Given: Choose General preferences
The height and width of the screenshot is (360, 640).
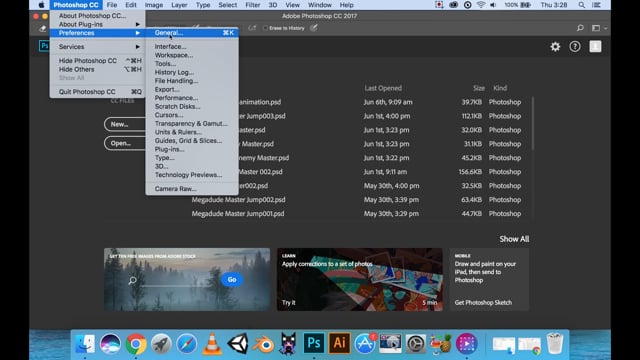Looking at the screenshot, I should tap(192, 33).
